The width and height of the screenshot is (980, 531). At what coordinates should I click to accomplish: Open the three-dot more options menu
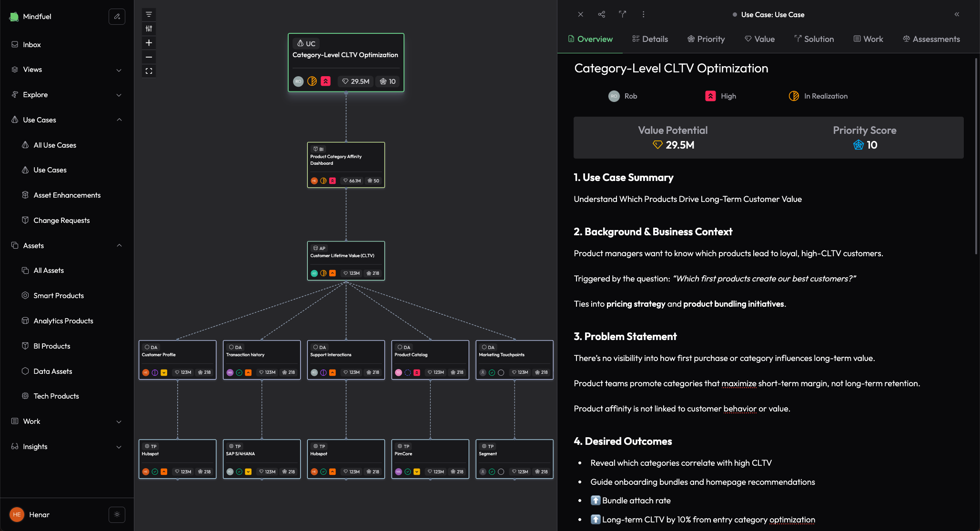(x=643, y=14)
